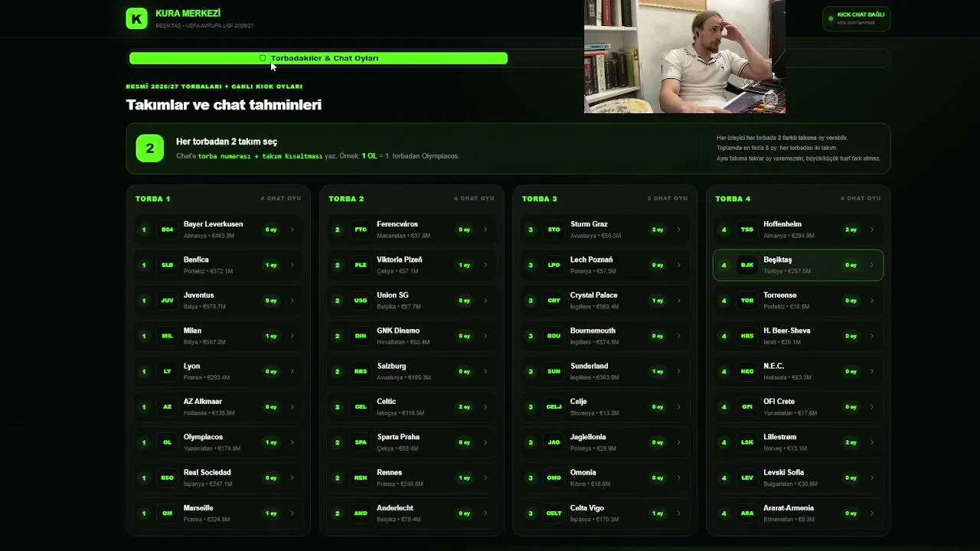Select the Celta Vigo team row

tap(605, 514)
